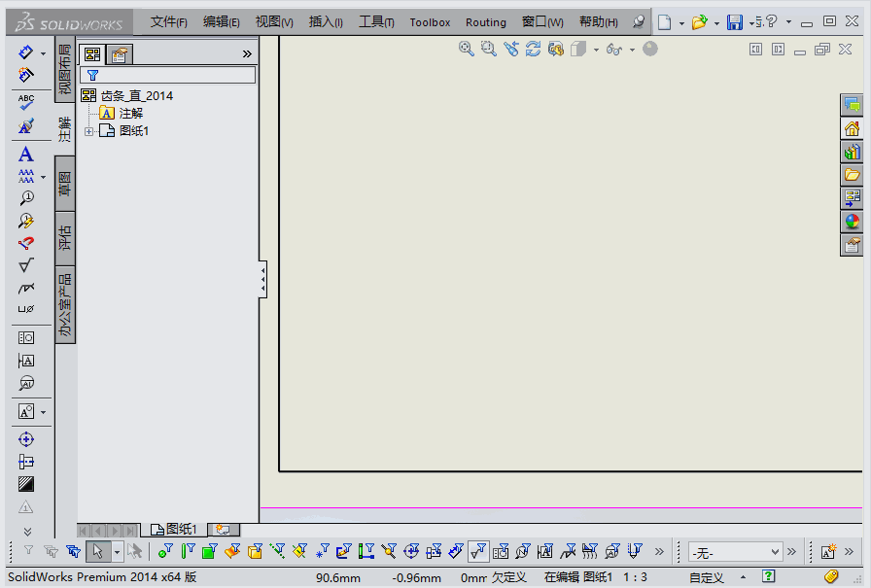Viewport: 871px width, 588px height.
Task: Open the Toolbox menu
Action: tap(430, 22)
